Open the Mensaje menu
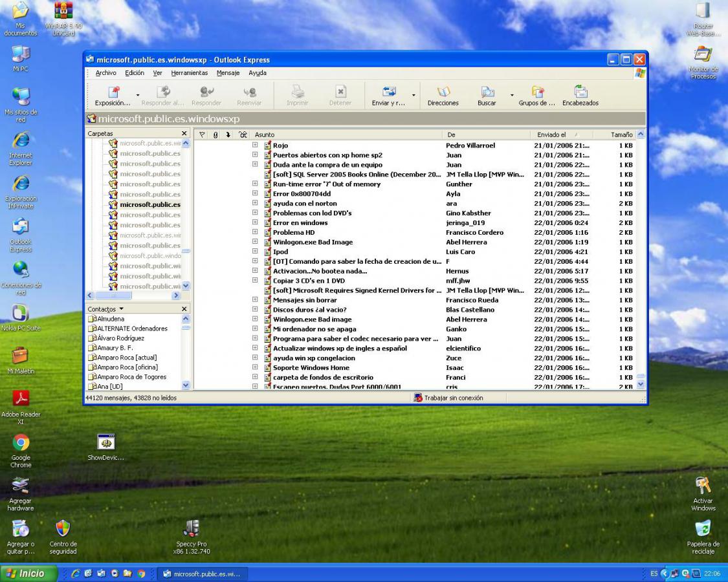The width and height of the screenshot is (728, 582). point(228,73)
